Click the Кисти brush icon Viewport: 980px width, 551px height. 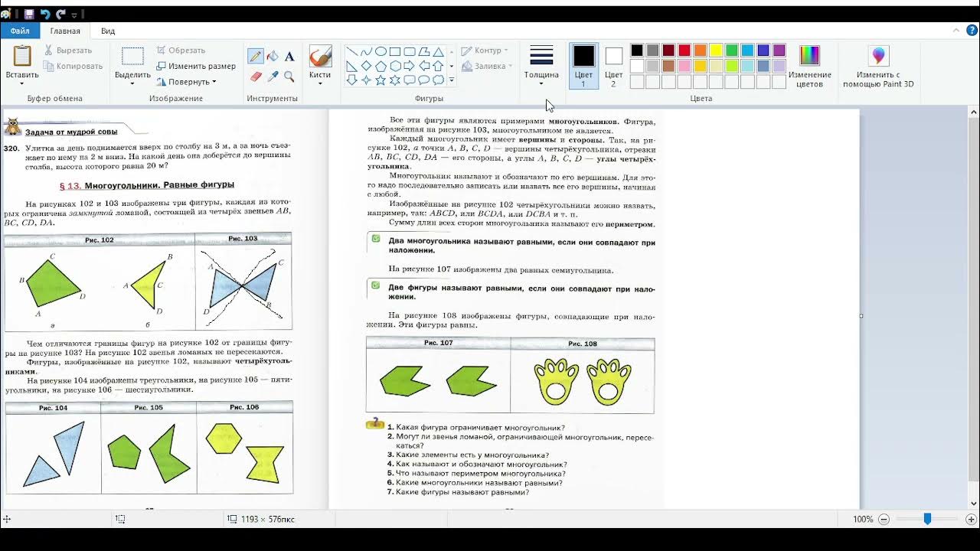coord(320,57)
